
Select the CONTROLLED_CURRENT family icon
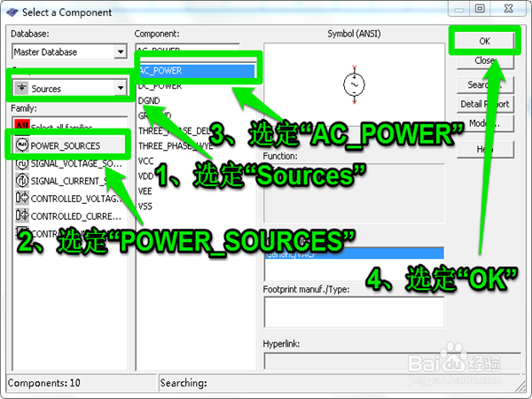tap(20, 215)
